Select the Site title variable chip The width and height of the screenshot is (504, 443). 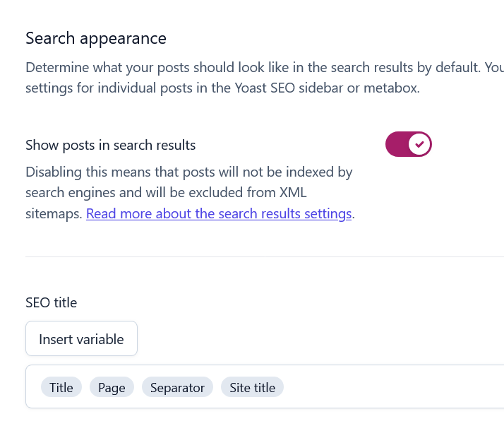pos(252,387)
